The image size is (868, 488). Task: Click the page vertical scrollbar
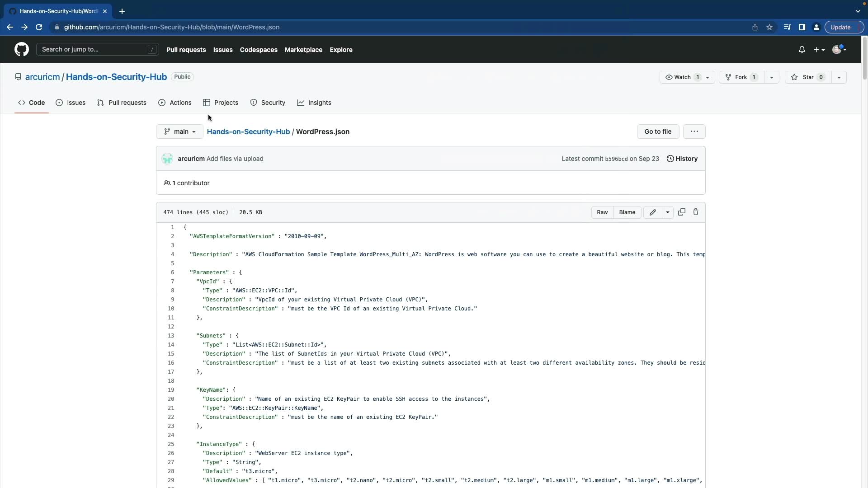[864, 59]
